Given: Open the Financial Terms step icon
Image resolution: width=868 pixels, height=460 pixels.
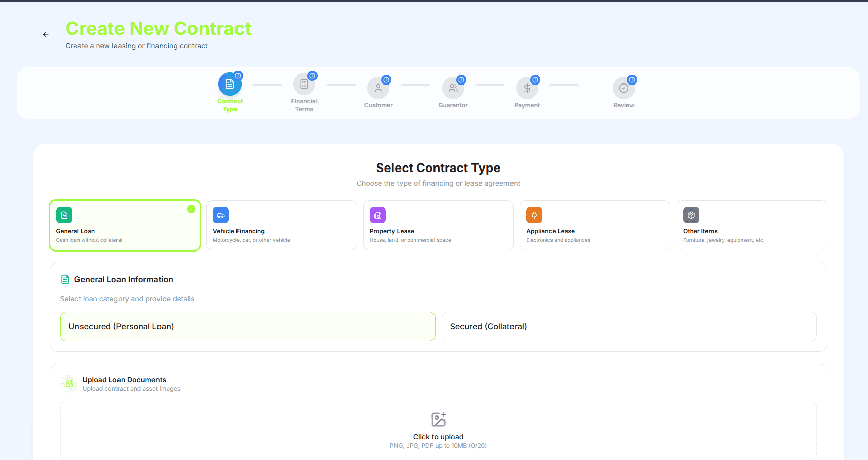Looking at the screenshot, I should 304,85.
